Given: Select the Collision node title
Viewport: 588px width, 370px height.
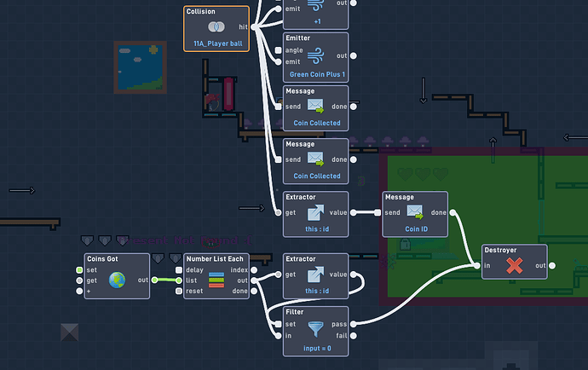Looking at the screenshot, I should click(201, 11).
